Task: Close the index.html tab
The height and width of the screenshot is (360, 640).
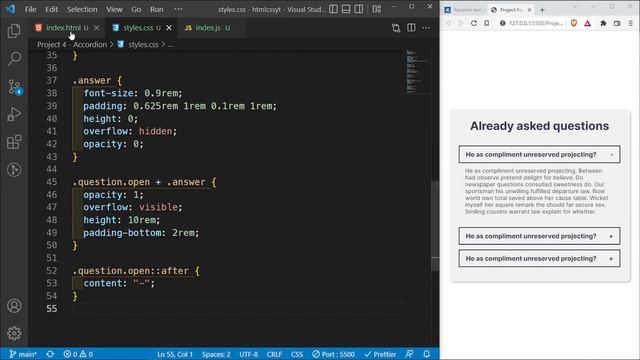Action: [96, 28]
